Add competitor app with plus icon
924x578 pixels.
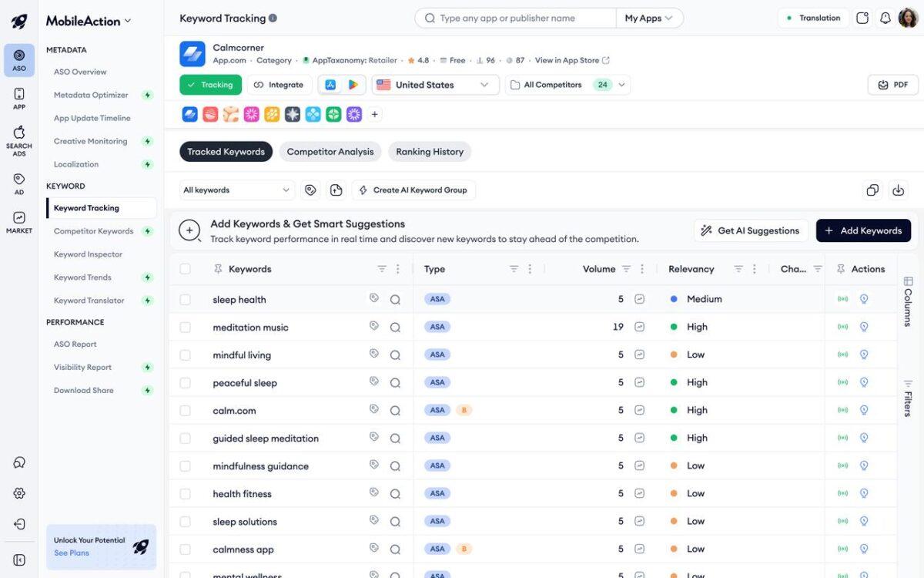click(x=375, y=115)
